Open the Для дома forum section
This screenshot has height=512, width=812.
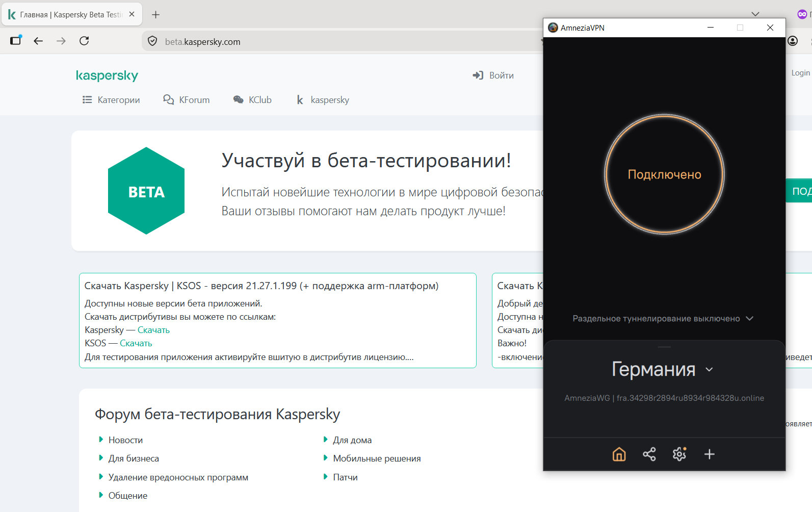(352, 440)
